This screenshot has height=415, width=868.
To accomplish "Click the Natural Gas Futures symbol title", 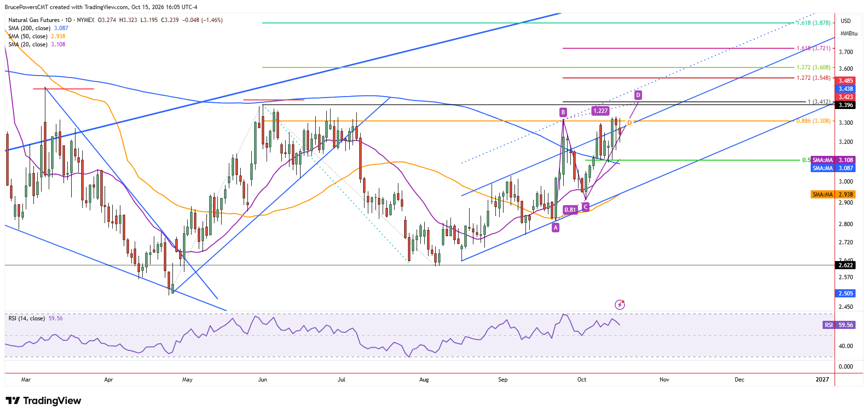I will pos(34,20).
